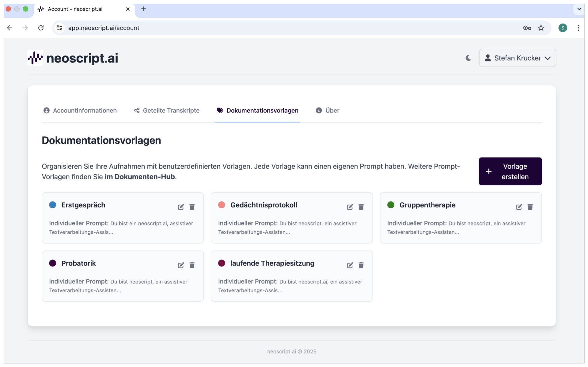Edit the Gruppentherapie template
Screen dimensions: 588x367
tap(519, 207)
